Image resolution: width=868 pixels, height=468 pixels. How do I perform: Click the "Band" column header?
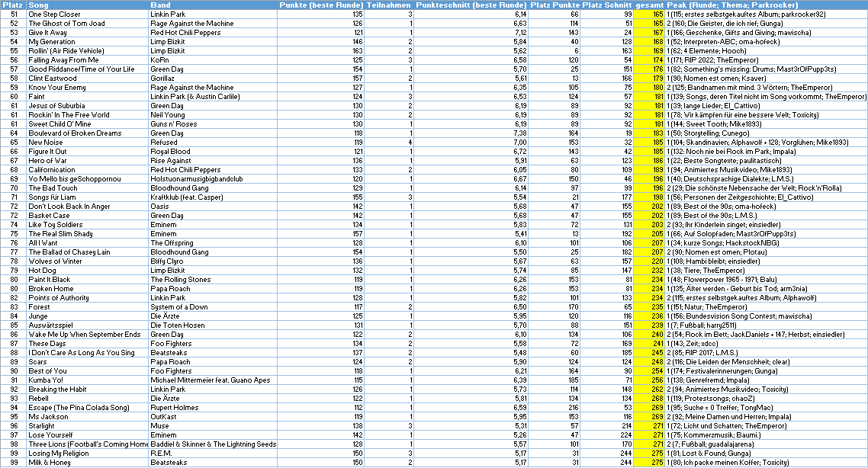click(213, 5)
